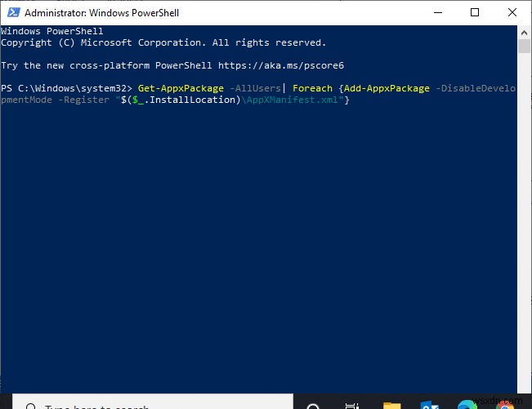Image resolution: width=532 pixels, height=409 pixels.
Task: Click the 'AppXManifest.xml' path text
Action: (x=292, y=100)
